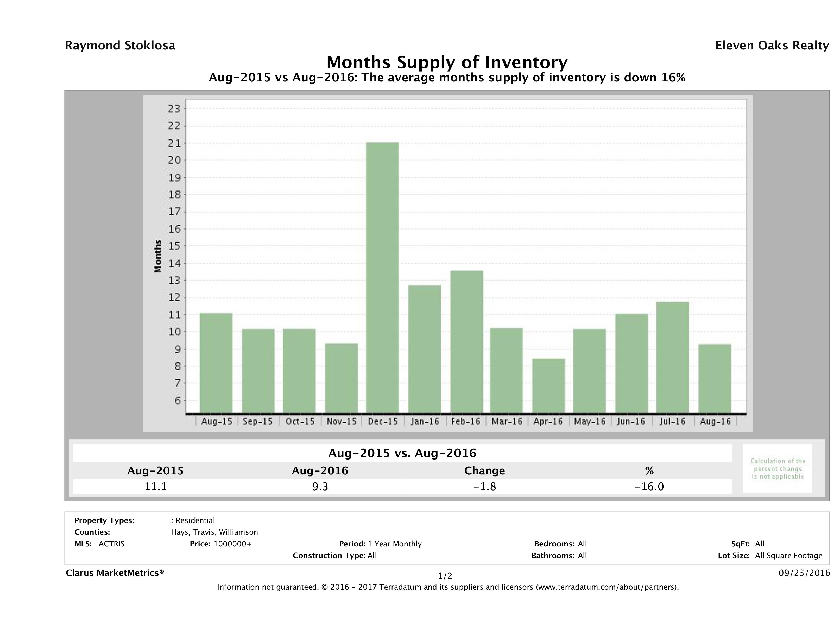This screenshot has width=840, height=637.
Task: Click the percent change not applicable note
Action: [777, 468]
